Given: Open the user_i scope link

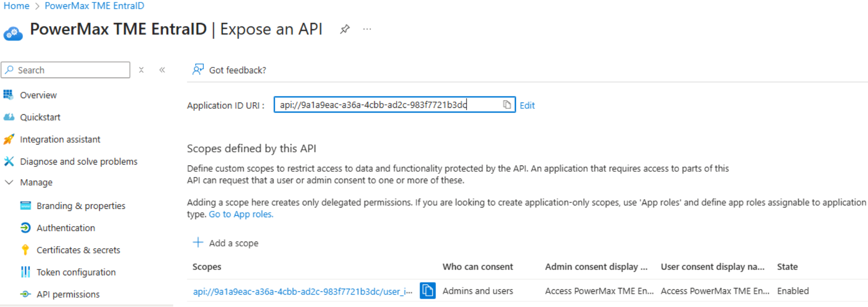Looking at the screenshot, I should pyautogui.click(x=302, y=291).
